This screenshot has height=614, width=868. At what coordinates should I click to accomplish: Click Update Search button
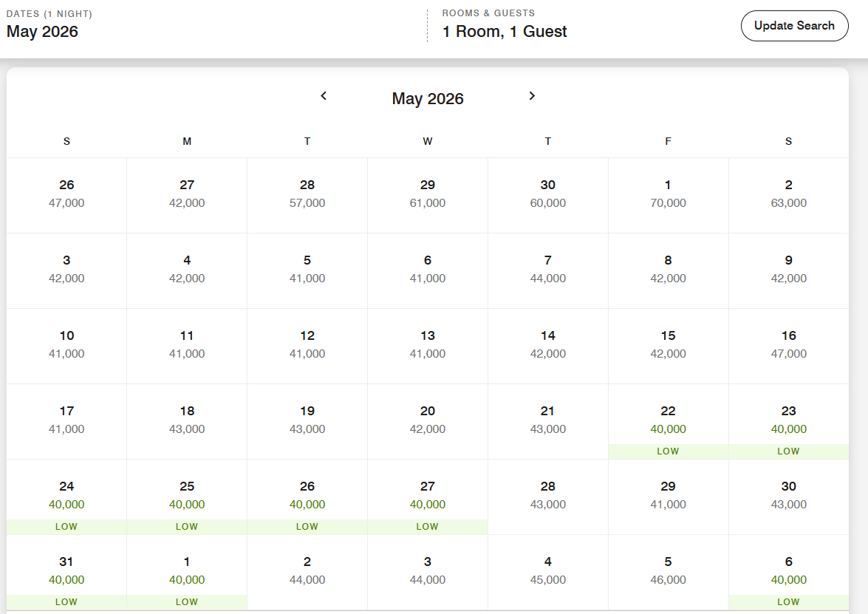coord(794,25)
